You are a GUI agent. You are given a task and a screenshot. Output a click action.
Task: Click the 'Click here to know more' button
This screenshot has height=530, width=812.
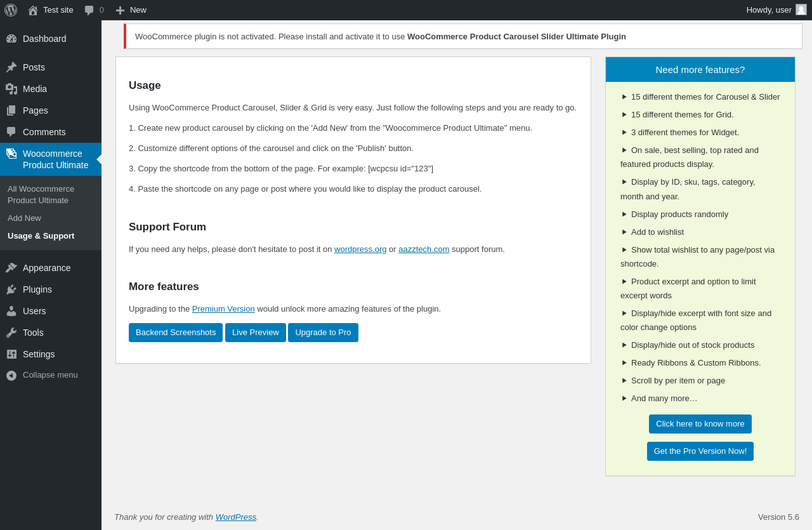[700, 424]
